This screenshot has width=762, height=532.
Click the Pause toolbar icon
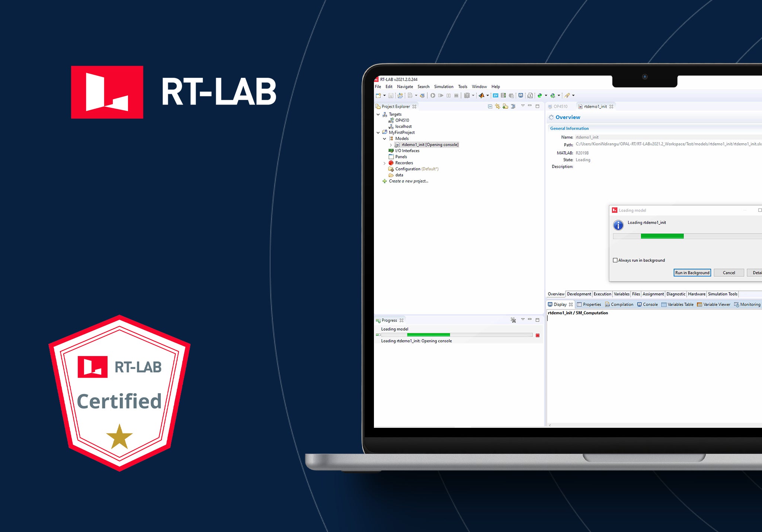point(449,96)
